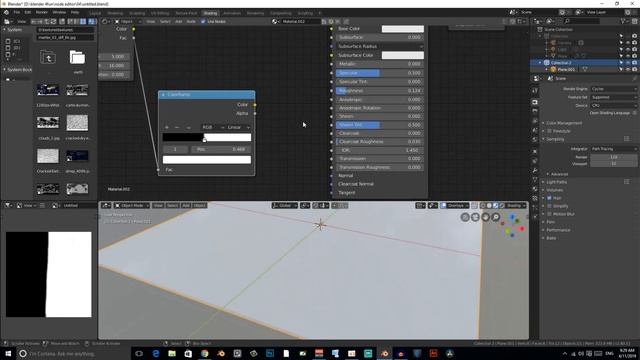Click the ColorRamp stop color swatch
Viewport: 640px width, 360px height.
pyautogui.click(x=207, y=160)
